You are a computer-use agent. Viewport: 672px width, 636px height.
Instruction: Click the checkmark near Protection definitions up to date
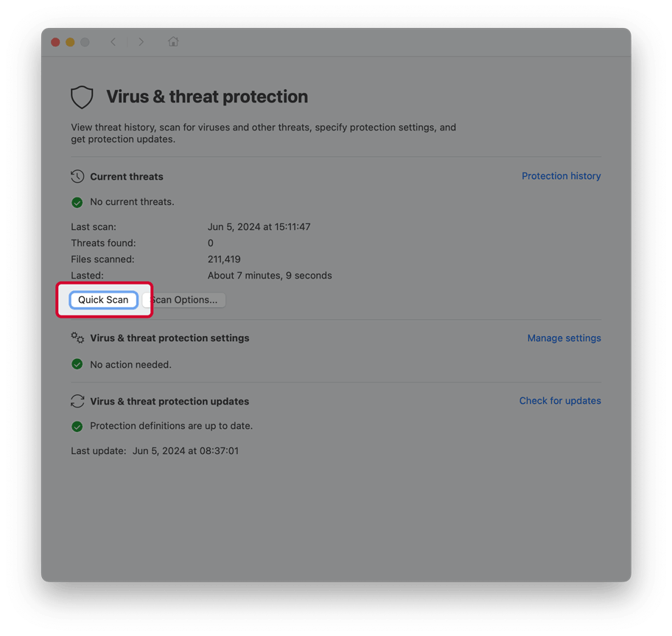pos(77,426)
